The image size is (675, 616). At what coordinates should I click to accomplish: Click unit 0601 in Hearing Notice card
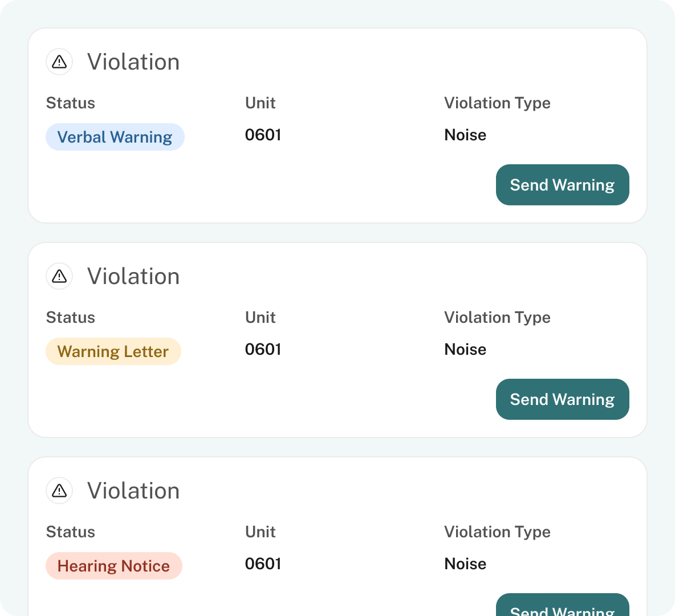click(263, 564)
